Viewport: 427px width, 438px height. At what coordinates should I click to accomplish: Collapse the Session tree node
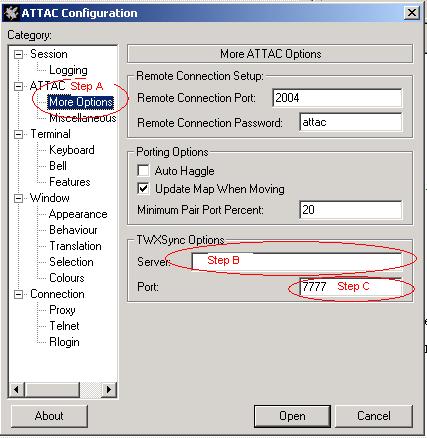point(19,54)
